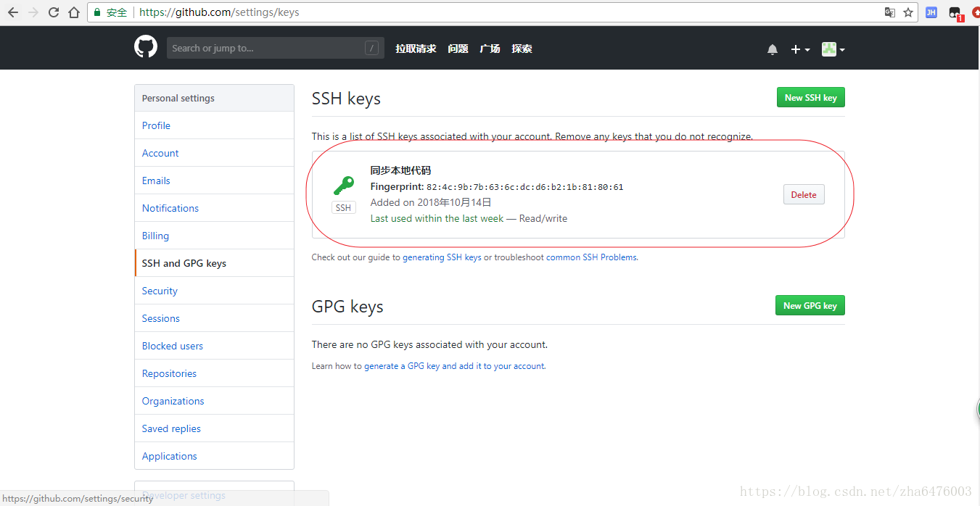Open Applications settings
980x506 pixels.
(x=214, y=456)
